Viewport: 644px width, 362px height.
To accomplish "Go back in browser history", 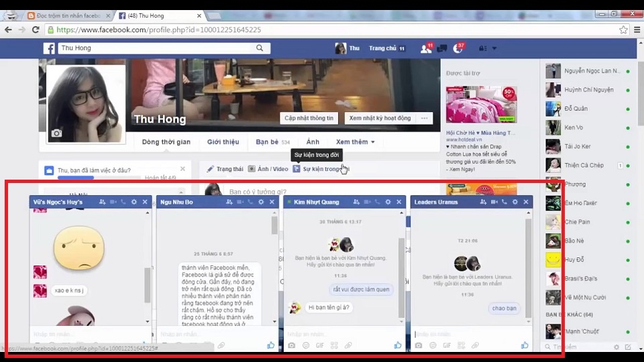I will coord(8,29).
